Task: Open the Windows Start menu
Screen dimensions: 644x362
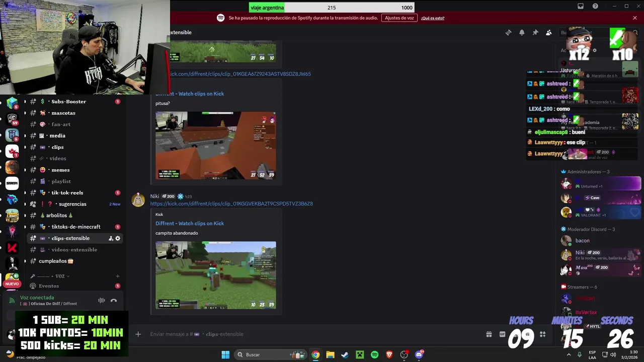Action: (x=225, y=354)
